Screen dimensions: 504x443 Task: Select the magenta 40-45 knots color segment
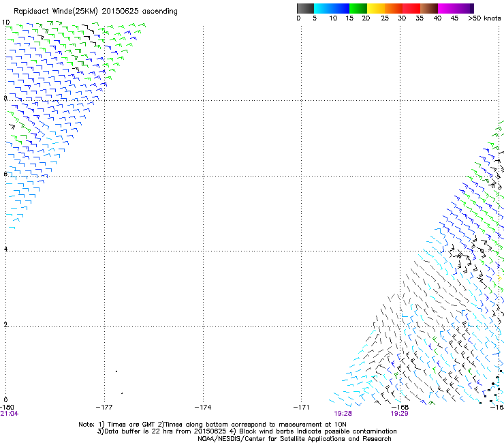click(x=447, y=8)
